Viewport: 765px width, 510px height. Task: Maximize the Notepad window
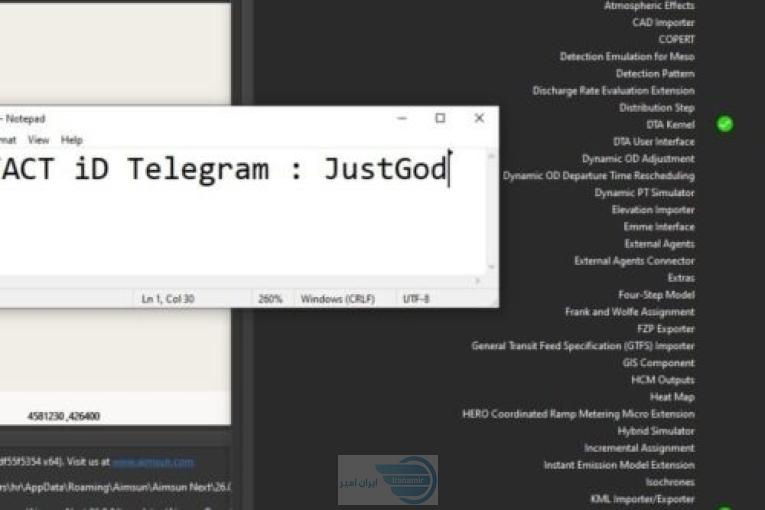440,118
